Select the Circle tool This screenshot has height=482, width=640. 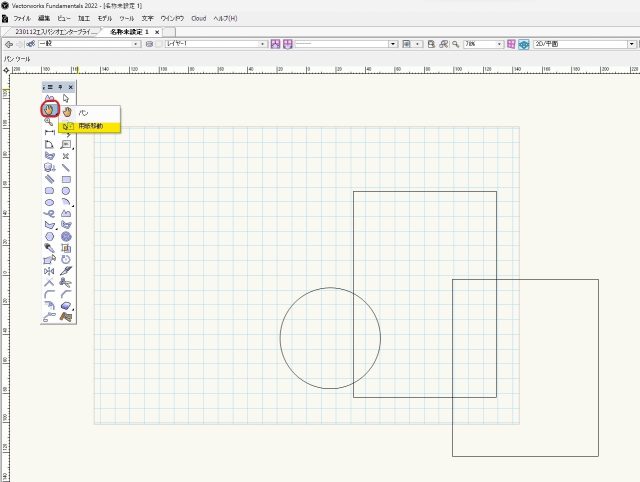[66, 190]
